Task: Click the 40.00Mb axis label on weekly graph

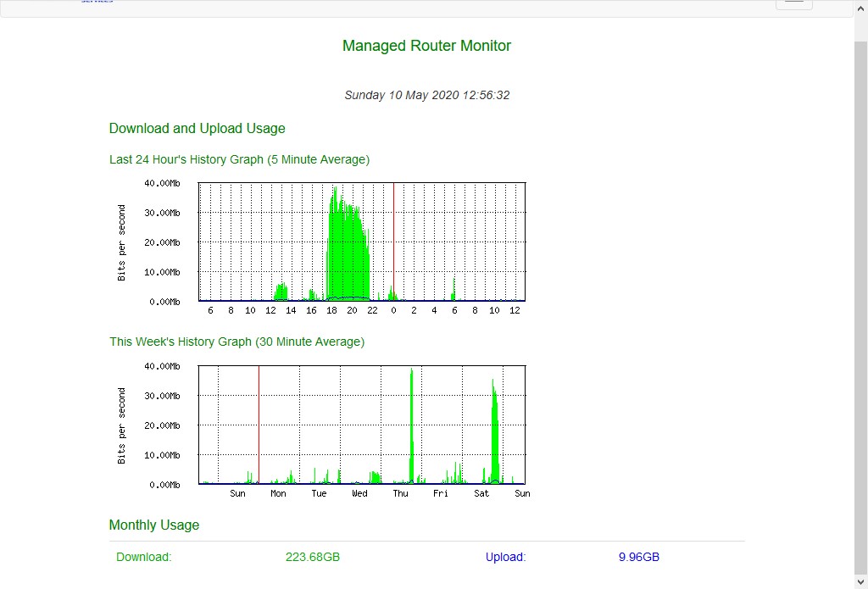Action: click(x=162, y=366)
